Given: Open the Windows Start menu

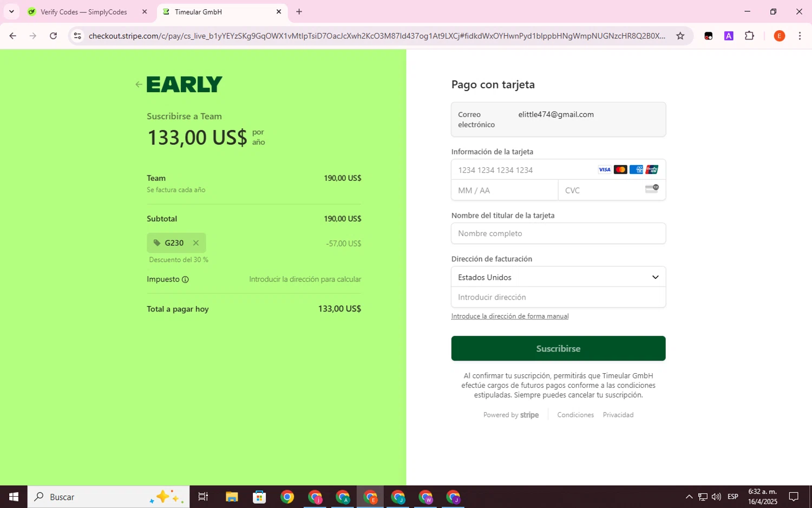Looking at the screenshot, I should coord(14,497).
